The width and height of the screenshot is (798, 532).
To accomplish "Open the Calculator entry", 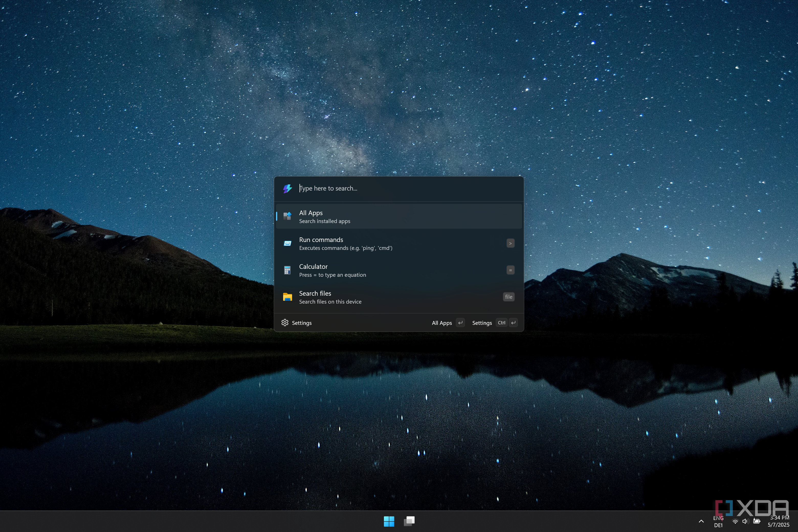I will (399, 270).
